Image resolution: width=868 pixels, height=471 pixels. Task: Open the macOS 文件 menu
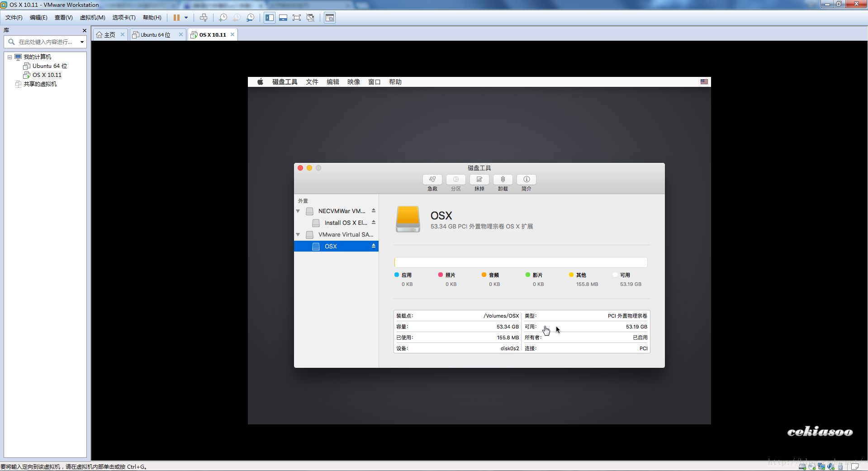click(312, 82)
